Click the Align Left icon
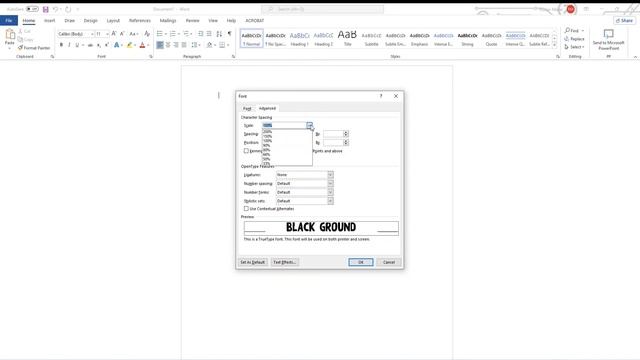This screenshot has width=640, height=360. point(160,45)
